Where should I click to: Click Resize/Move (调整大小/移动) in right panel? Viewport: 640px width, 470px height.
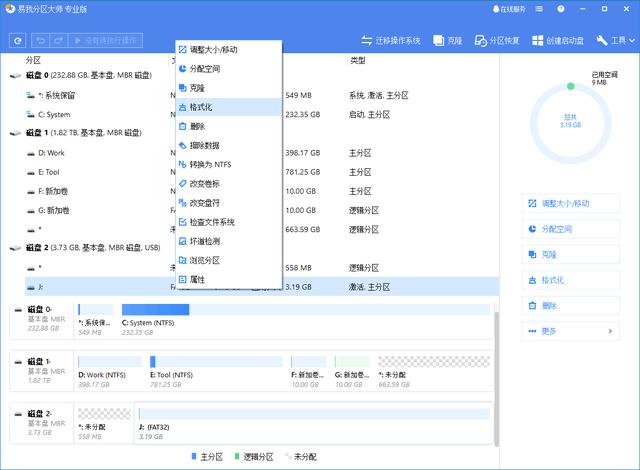pyautogui.click(x=570, y=203)
